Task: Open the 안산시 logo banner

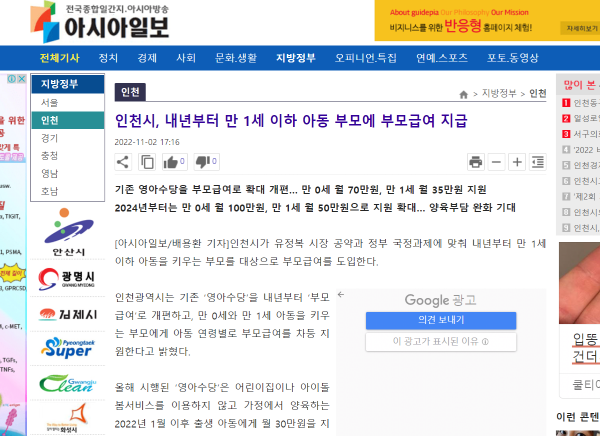Action: pyautogui.click(x=68, y=232)
